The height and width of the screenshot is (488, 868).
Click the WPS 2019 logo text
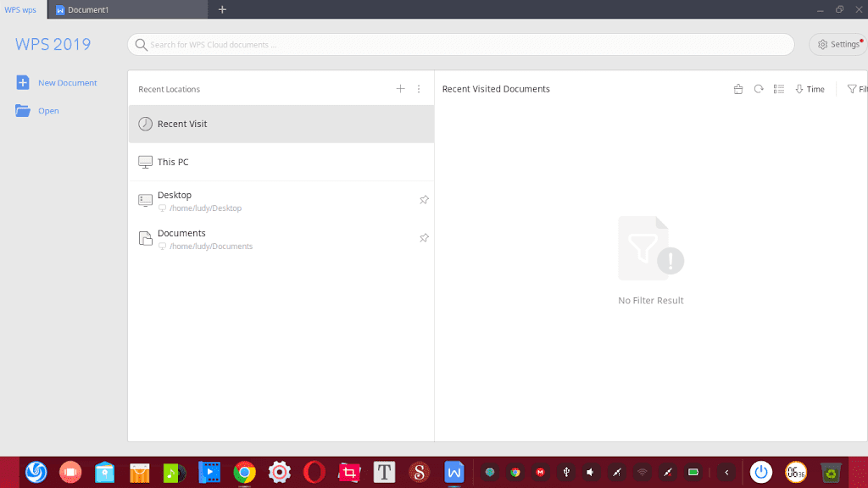[53, 44]
